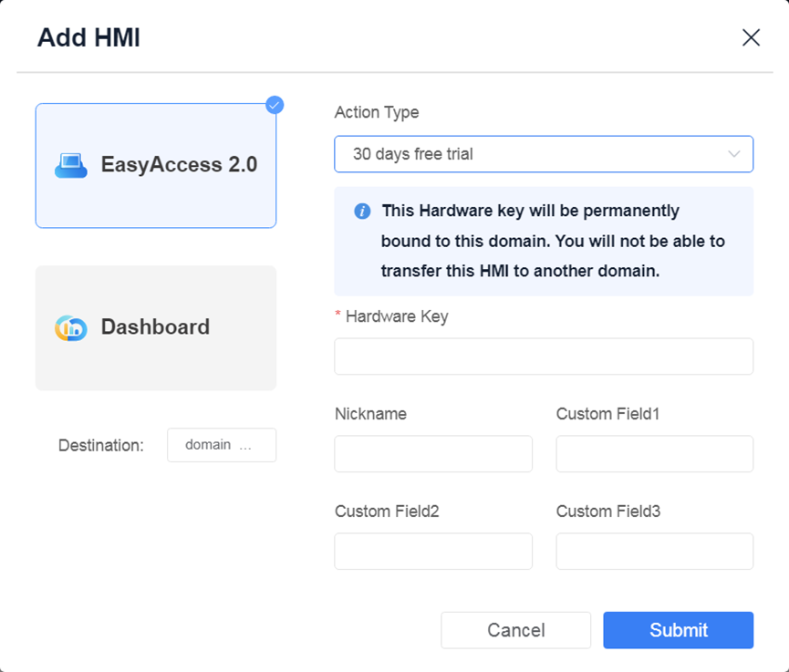Open the Action Type dropdown
This screenshot has height=672, width=789.
(x=544, y=154)
